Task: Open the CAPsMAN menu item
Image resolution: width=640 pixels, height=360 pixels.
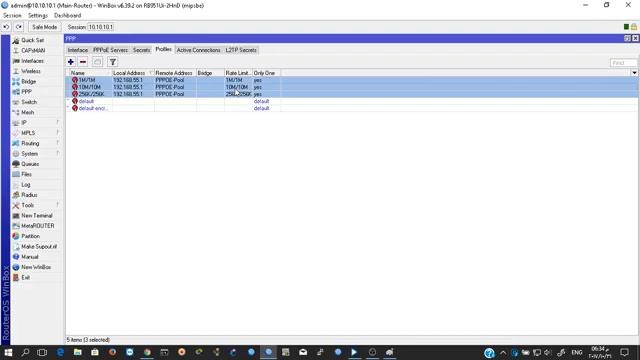Action: [33, 51]
